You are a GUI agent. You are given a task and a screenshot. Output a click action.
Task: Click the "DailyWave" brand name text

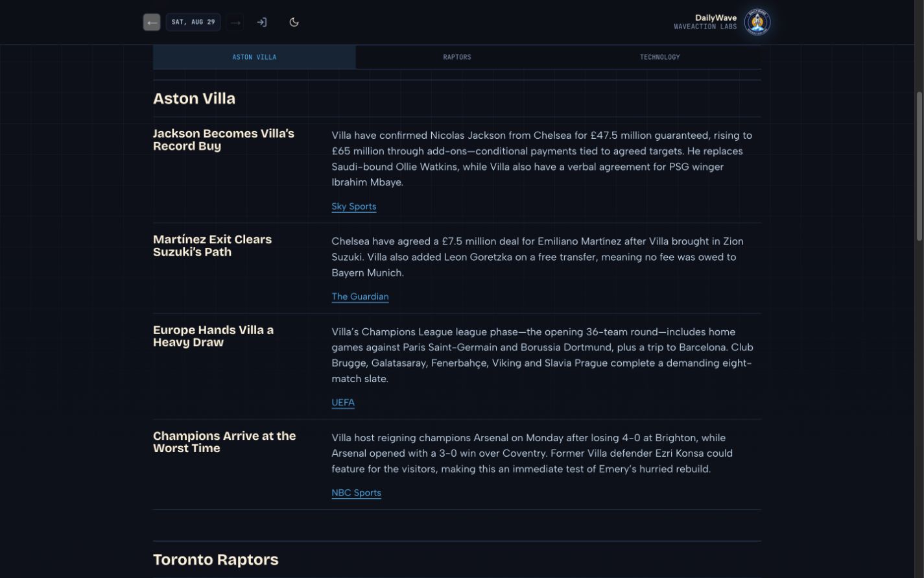[x=716, y=18]
